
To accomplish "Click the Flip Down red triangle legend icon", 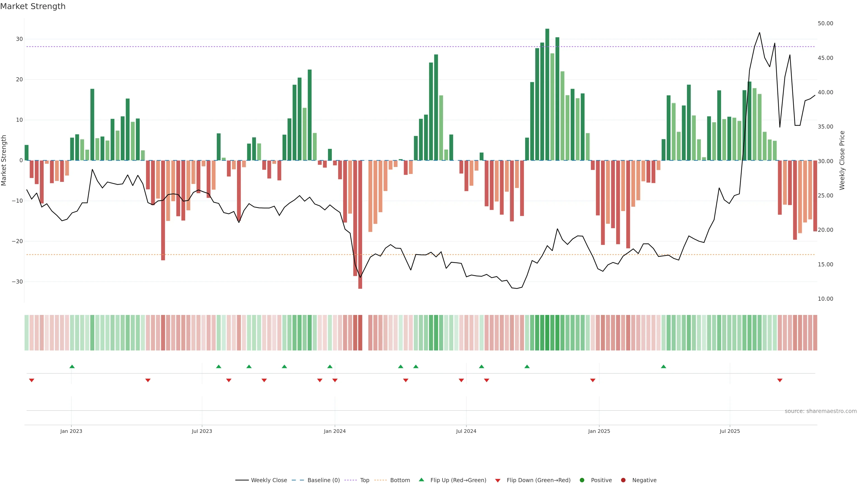I will pyautogui.click(x=498, y=480).
